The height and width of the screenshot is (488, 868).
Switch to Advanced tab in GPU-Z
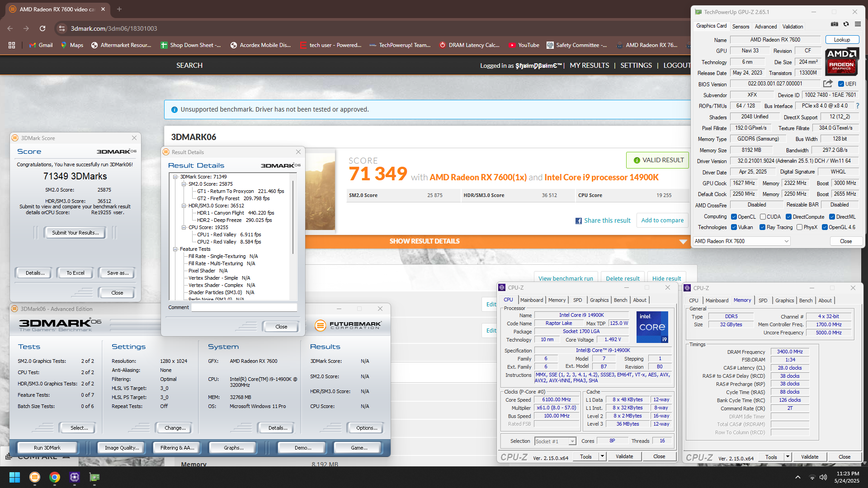coord(766,27)
